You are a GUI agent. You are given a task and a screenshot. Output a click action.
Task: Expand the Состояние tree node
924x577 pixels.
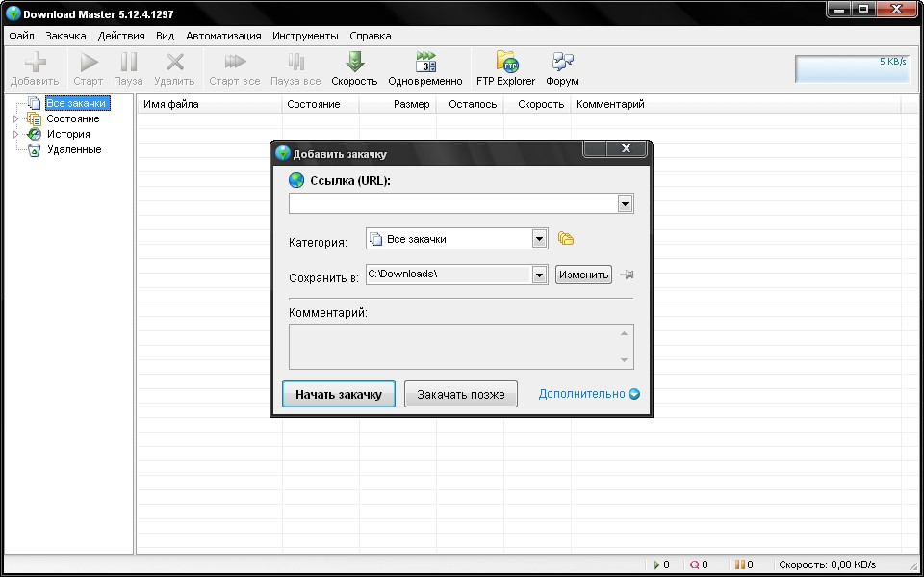pyautogui.click(x=16, y=118)
